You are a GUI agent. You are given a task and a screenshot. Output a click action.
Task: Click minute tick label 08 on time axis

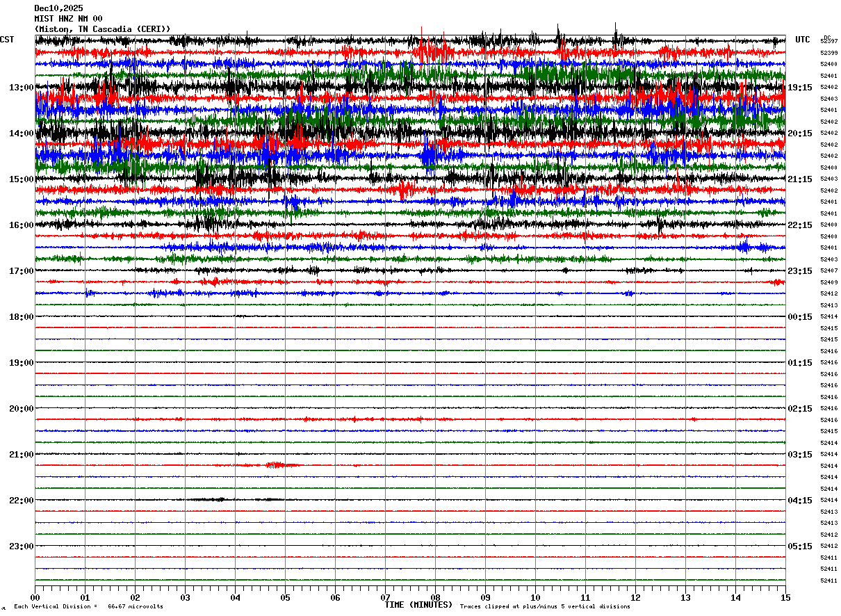click(435, 597)
